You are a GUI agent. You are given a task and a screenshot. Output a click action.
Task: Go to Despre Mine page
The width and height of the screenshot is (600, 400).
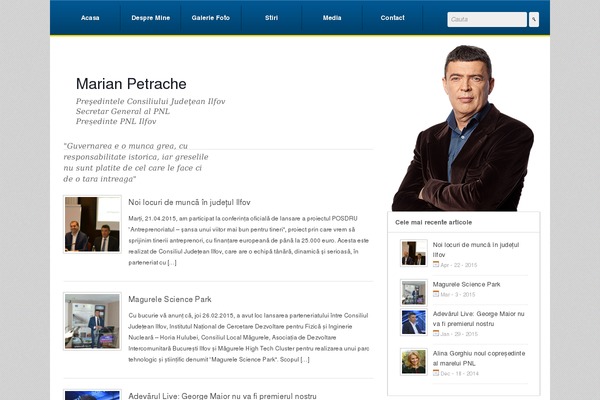click(x=151, y=18)
